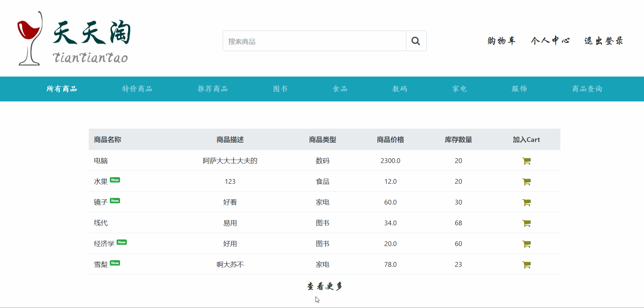Open 推荐商品 in the navigation bar

pos(213,89)
